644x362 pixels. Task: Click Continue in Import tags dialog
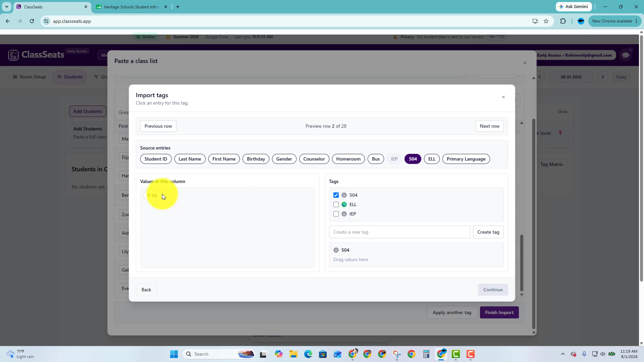[493, 290]
